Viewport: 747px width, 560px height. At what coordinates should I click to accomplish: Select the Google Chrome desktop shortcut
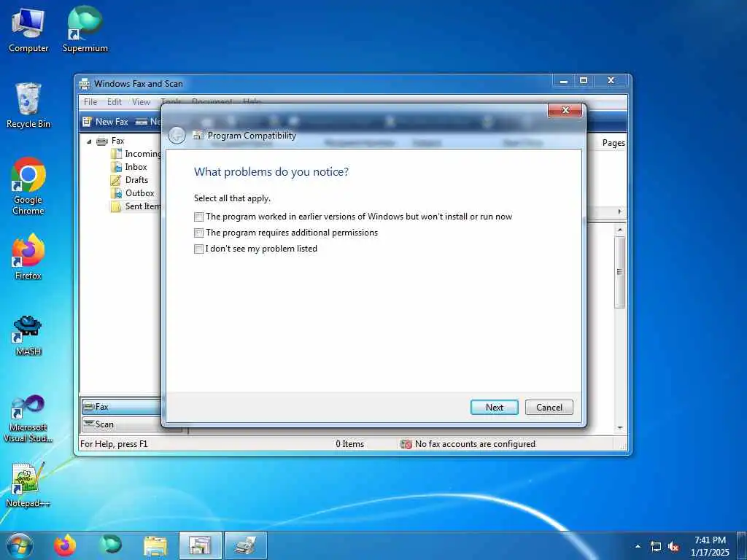click(x=28, y=186)
